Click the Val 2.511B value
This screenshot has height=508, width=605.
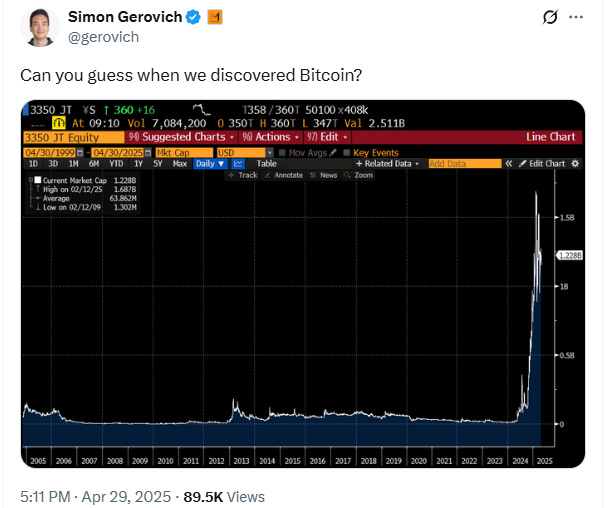click(375, 123)
